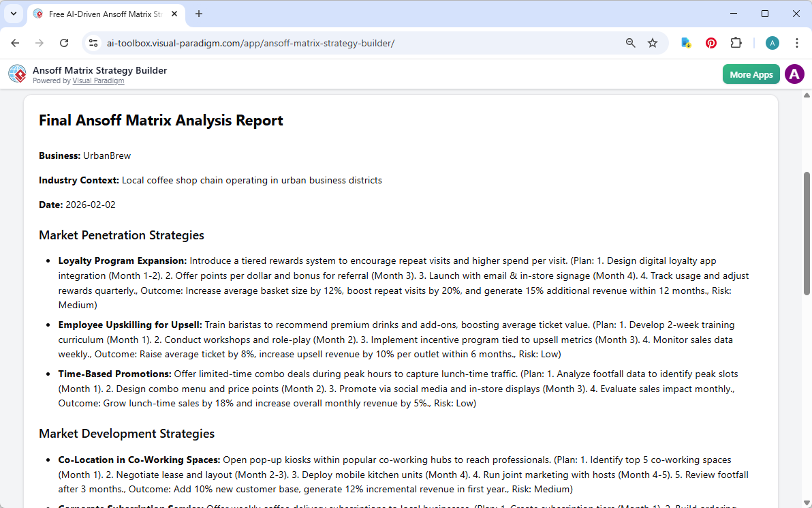Click the purple account avatar in the app header
Viewport: 812px width, 508px height.
[794, 74]
